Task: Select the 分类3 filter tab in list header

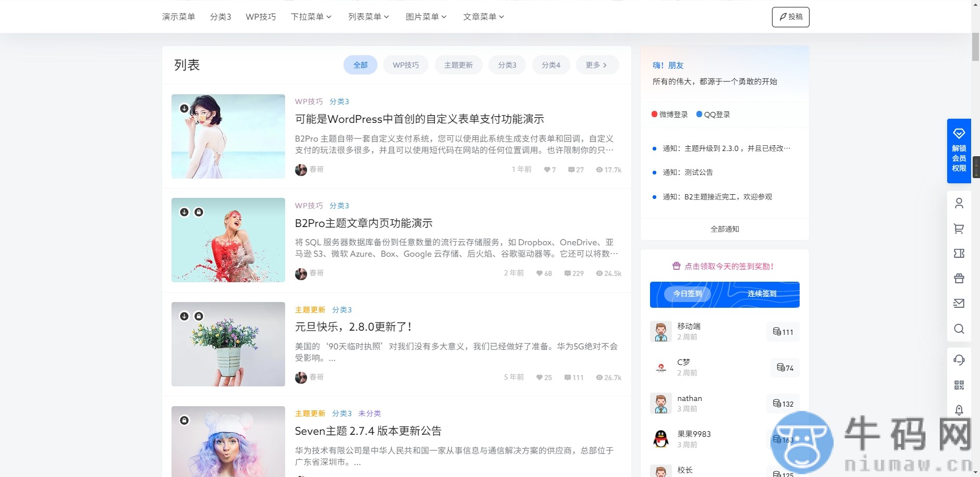Action: [507, 65]
